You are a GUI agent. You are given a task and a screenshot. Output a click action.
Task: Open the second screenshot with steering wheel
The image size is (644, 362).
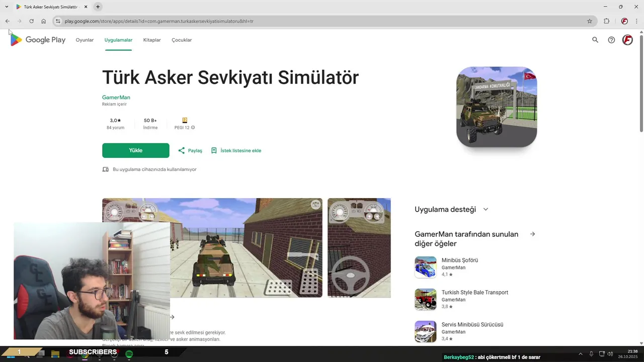[359, 247]
